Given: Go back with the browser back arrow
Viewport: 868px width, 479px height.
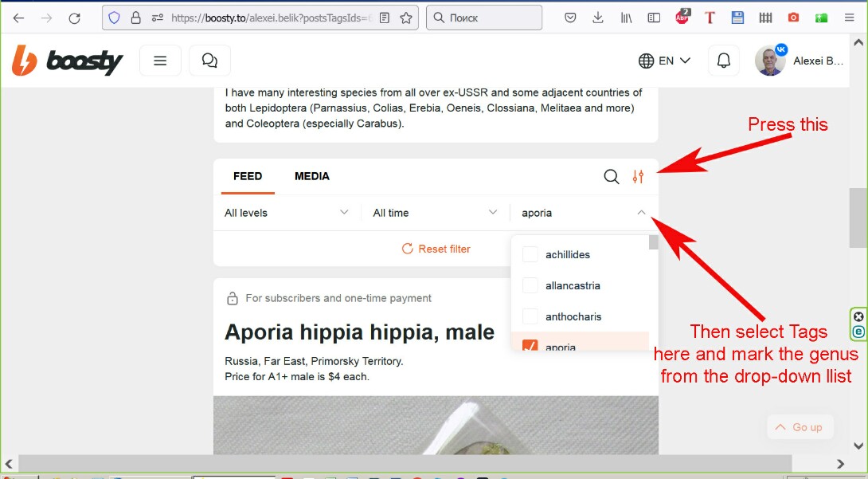Looking at the screenshot, I should point(19,18).
